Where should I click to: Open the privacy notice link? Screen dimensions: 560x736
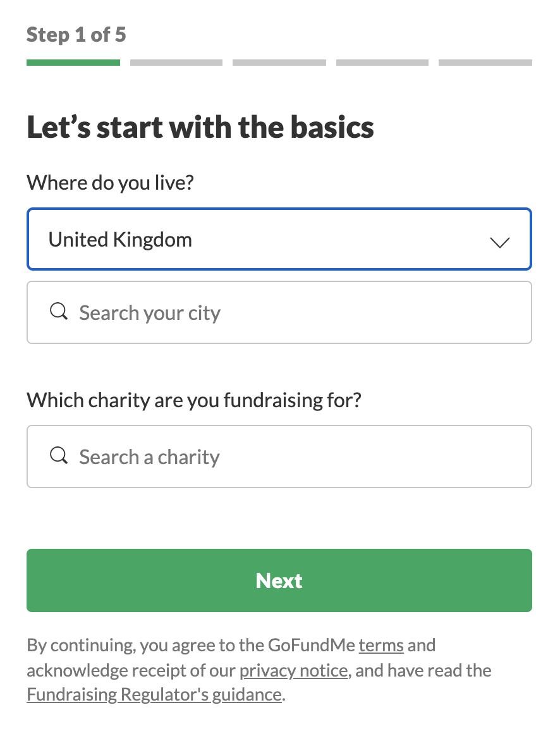pyautogui.click(x=294, y=670)
